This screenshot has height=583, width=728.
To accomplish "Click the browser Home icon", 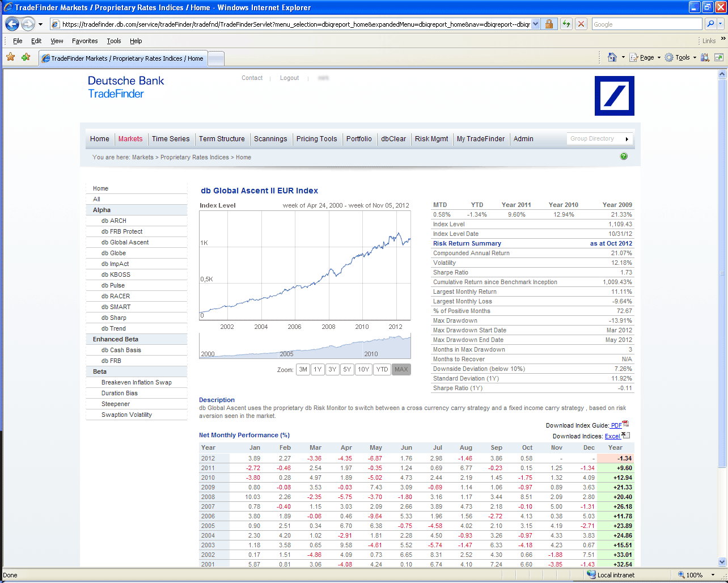I will click(x=612, y=57).
